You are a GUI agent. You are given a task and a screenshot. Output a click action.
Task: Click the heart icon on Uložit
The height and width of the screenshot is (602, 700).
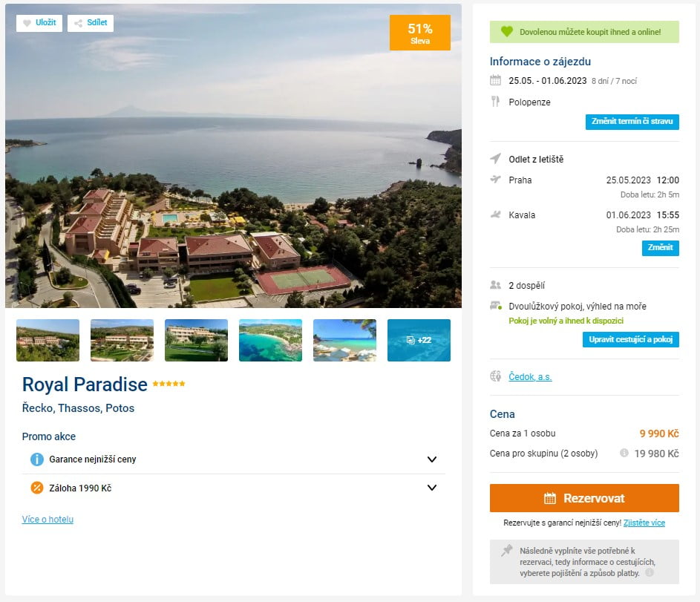(x=27, y=23)
